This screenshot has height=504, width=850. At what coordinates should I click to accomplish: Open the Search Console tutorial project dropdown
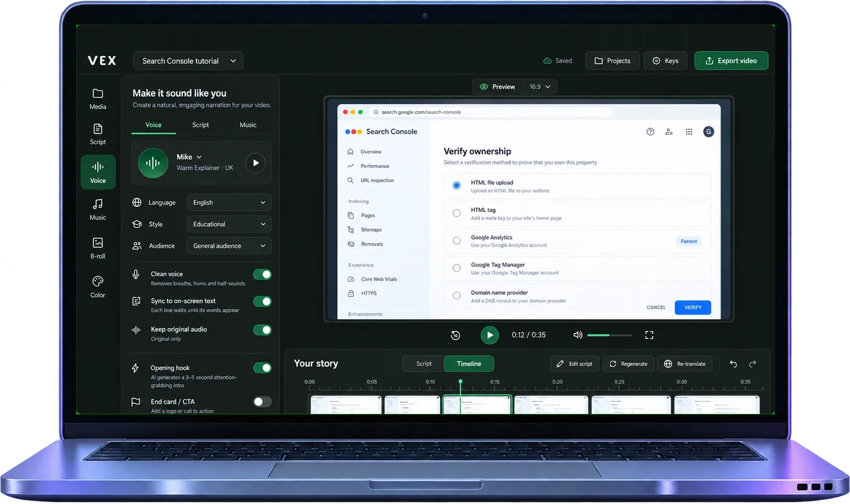188,61
